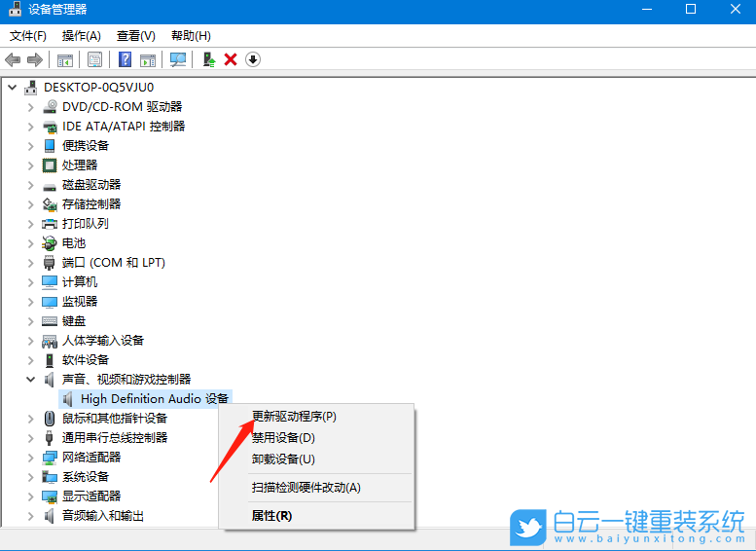Click Scan for hardware changes monitor icon
The height and width of the screenshot is (551, 756).
(x=178, y=59)
